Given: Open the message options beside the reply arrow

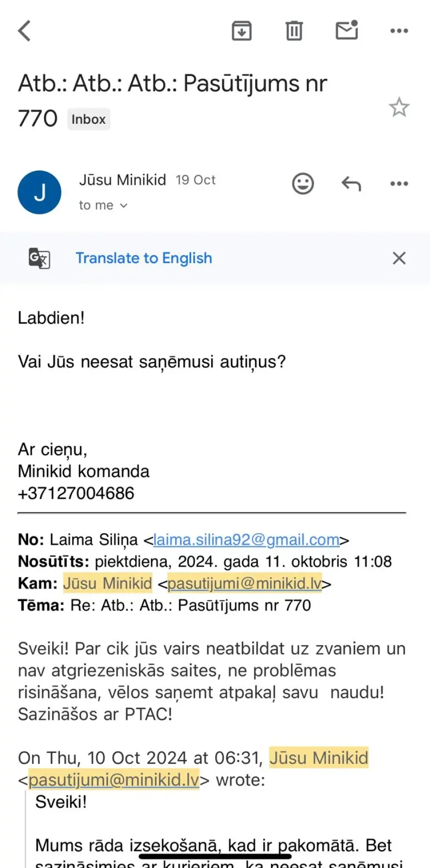Looking at the screenshot, I should click(x=399, y=183).
